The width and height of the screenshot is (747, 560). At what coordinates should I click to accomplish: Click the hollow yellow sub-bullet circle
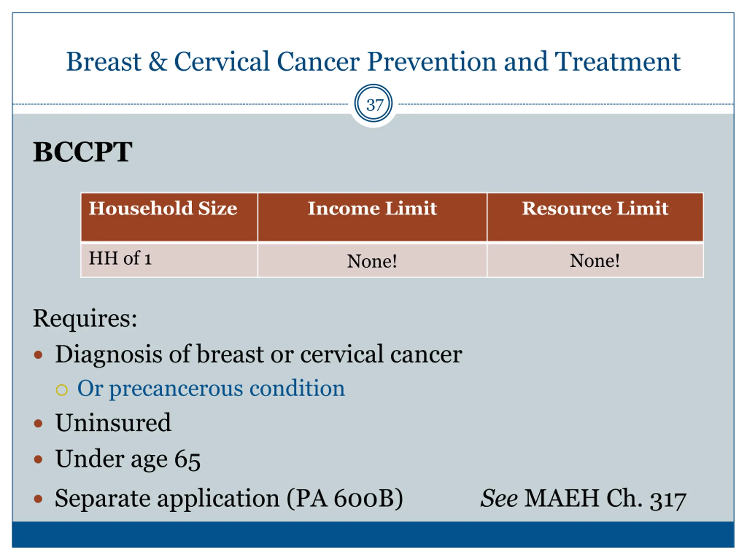point(62,390)
